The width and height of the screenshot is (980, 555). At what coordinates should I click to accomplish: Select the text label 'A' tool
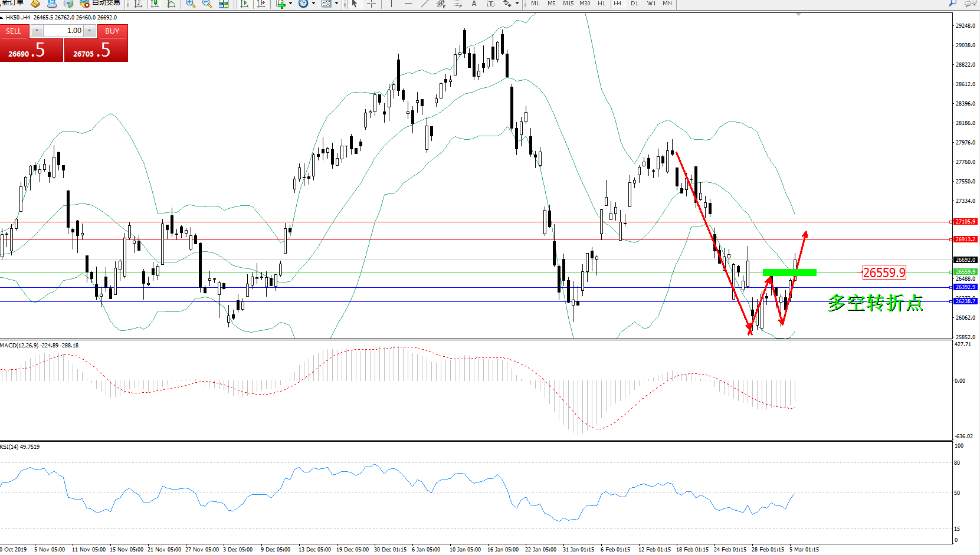(474, 4)
